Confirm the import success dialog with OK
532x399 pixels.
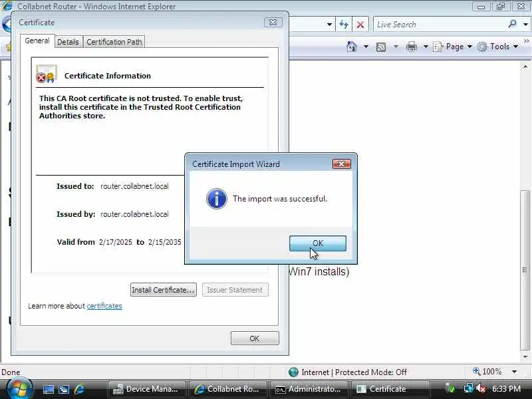point(318,243)
